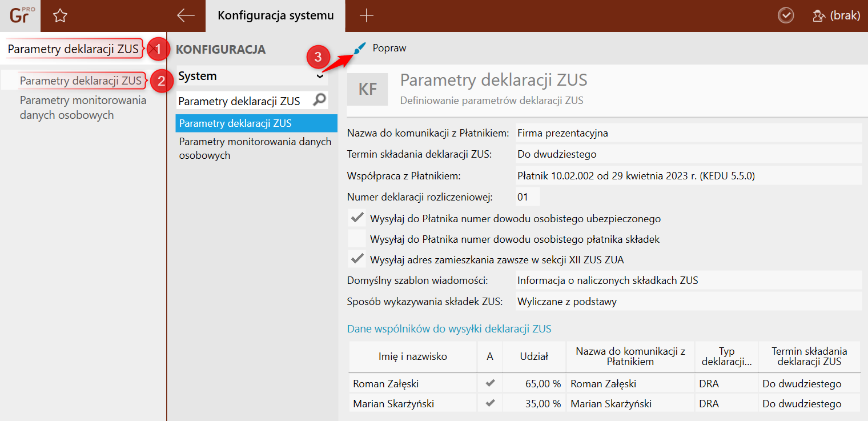Screen dimensions: 868x421
Task: Click the magnifier search icon
Action: 320,101
